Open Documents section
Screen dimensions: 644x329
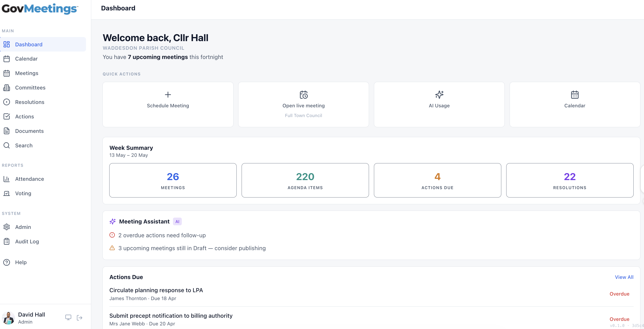[43, 131]
